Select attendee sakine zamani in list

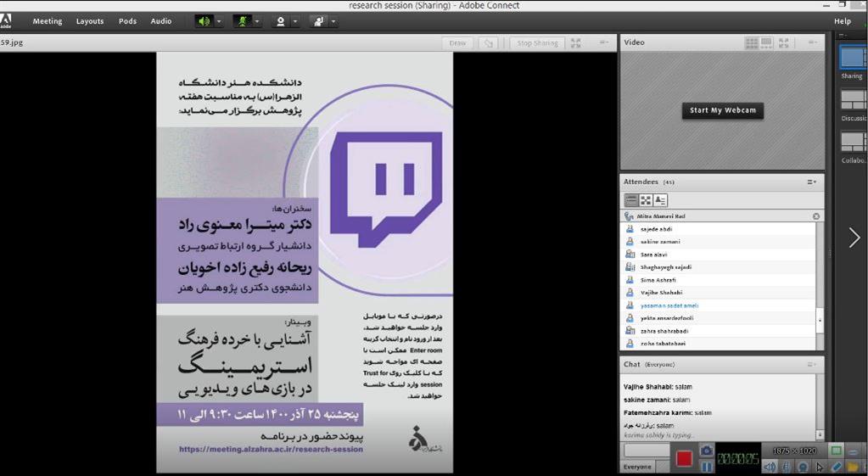(x=719, y=242)
